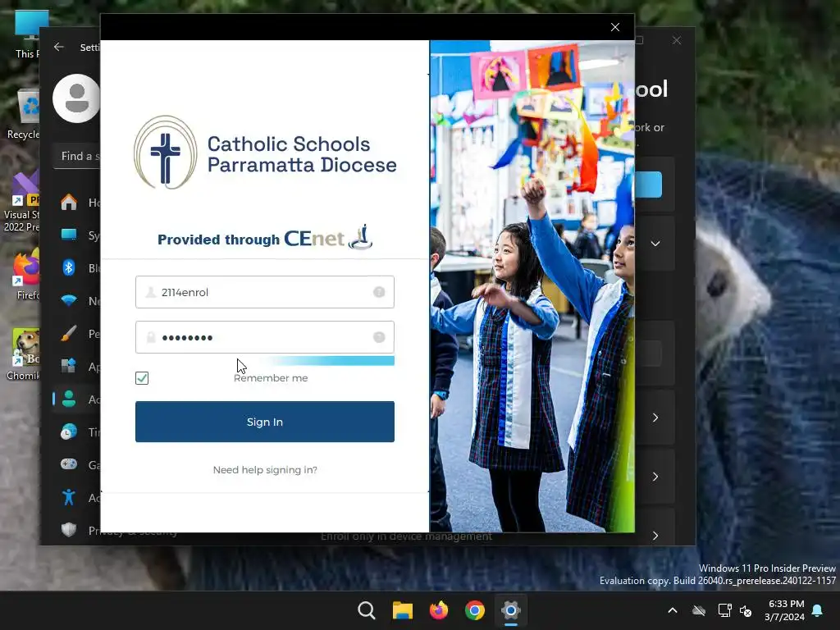Screen dimensions: 840x630
Task: Open notifications bell on the taskbar
Action: [818, 610]
